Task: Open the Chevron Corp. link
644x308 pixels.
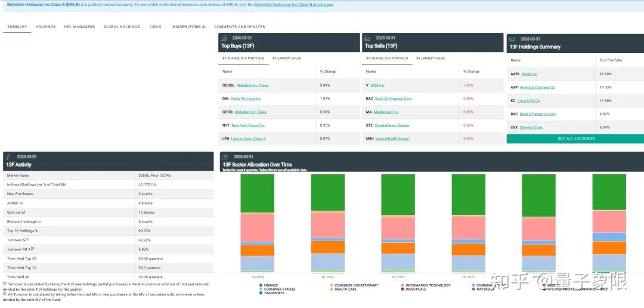Action: pos(531,128)
